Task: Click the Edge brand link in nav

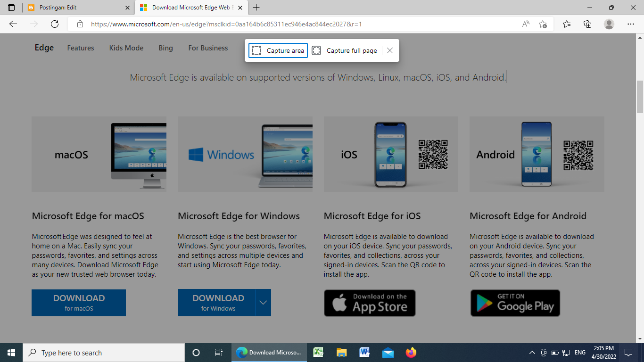Action: click(44, 48)
